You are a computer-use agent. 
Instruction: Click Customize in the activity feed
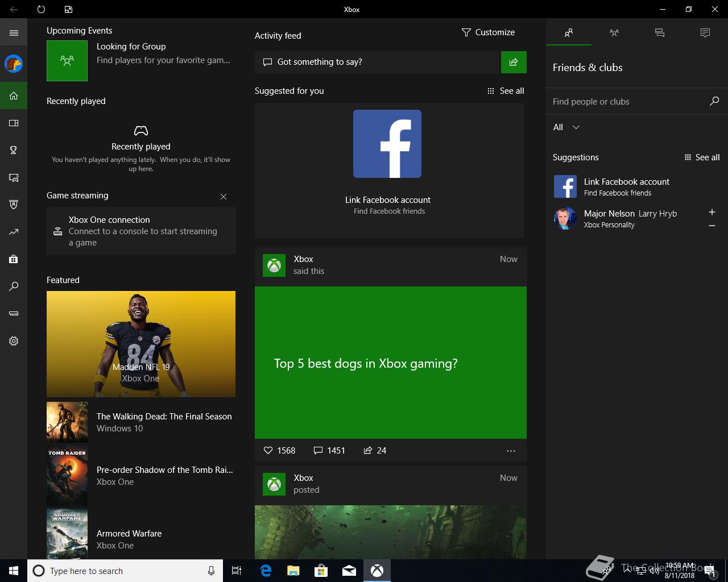[x=488, y=32]
